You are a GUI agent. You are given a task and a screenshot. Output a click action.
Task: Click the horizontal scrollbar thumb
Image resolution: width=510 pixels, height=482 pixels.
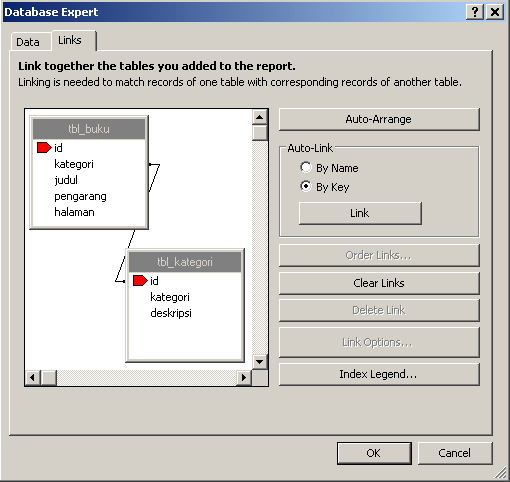(49, 378)
